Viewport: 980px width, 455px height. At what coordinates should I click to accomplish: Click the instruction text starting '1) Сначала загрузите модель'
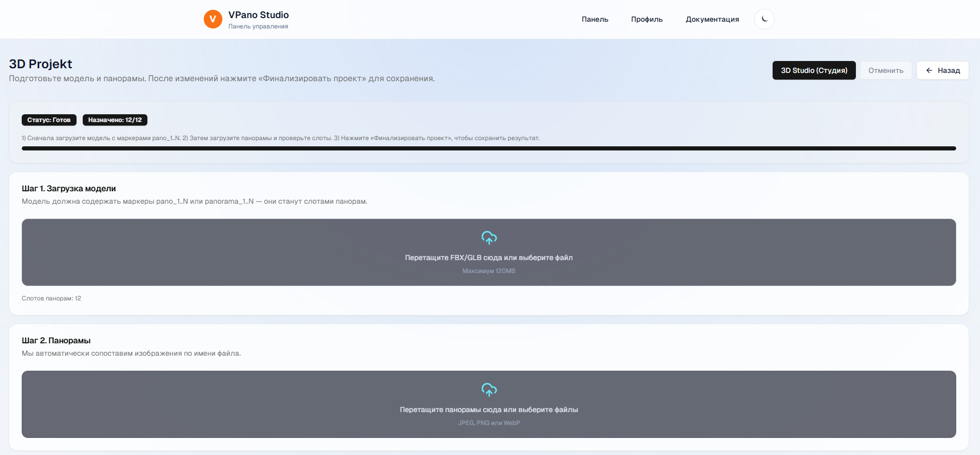click(280, 138)
